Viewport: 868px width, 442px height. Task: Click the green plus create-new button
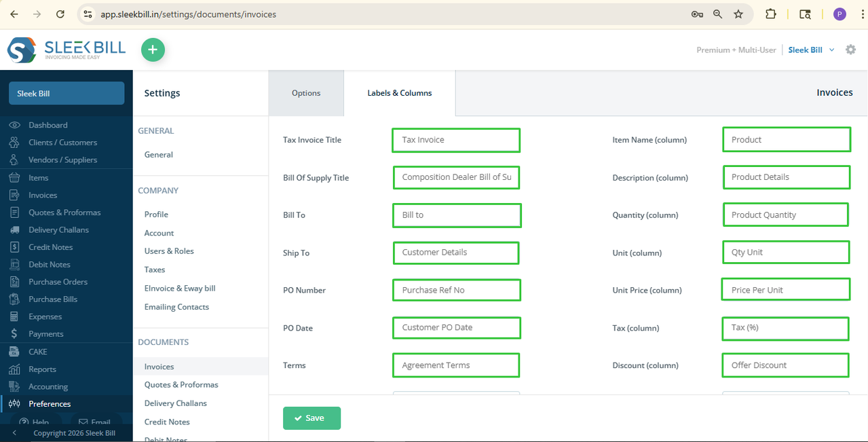pos(153,50)
